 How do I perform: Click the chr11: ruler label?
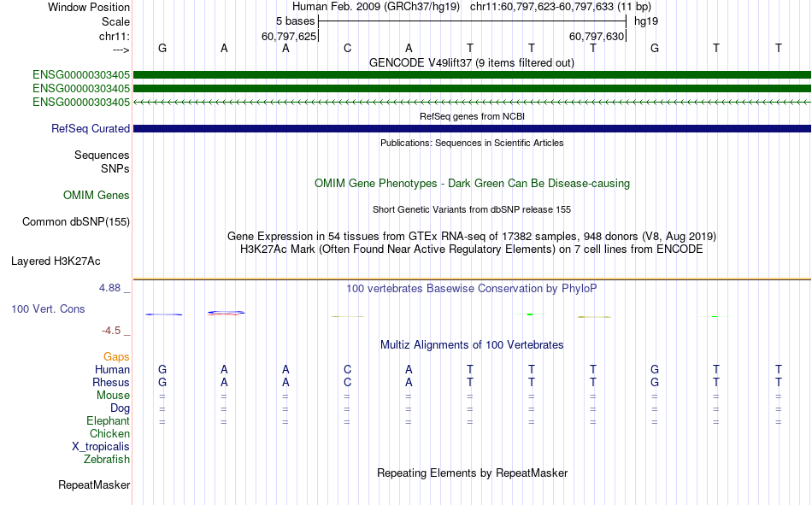coord(114,36)
